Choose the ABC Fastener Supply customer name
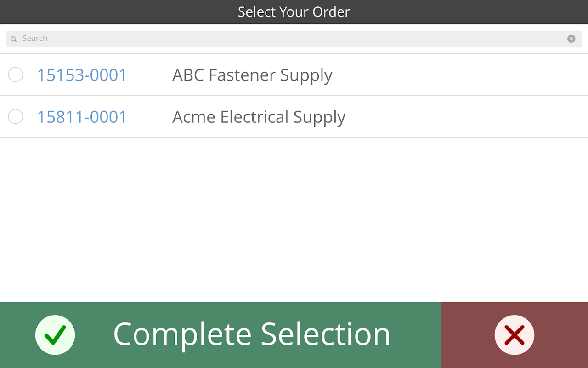This screenshot has height=368, width=588. (252, 75)
